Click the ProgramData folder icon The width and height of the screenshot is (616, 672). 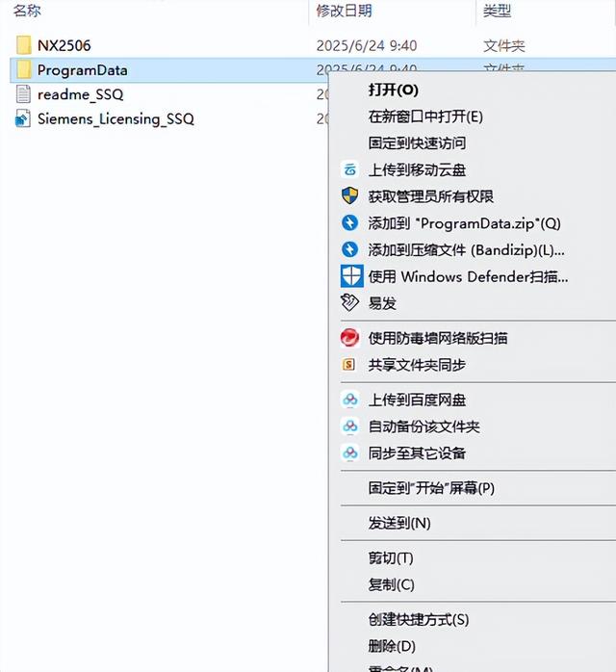23,70
